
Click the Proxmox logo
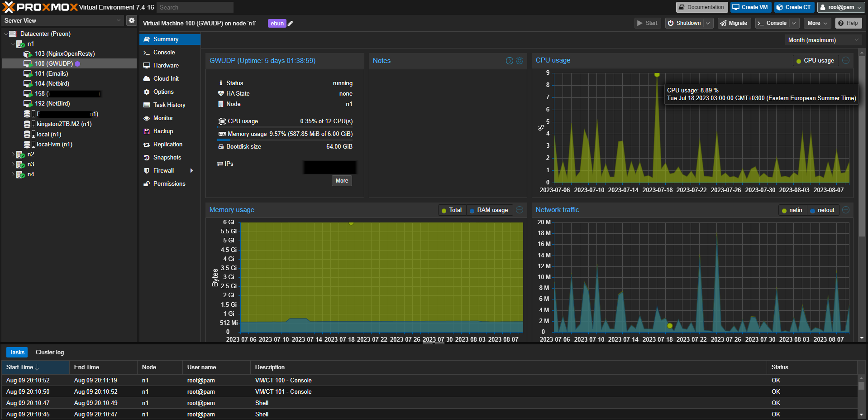coord(40,7)
